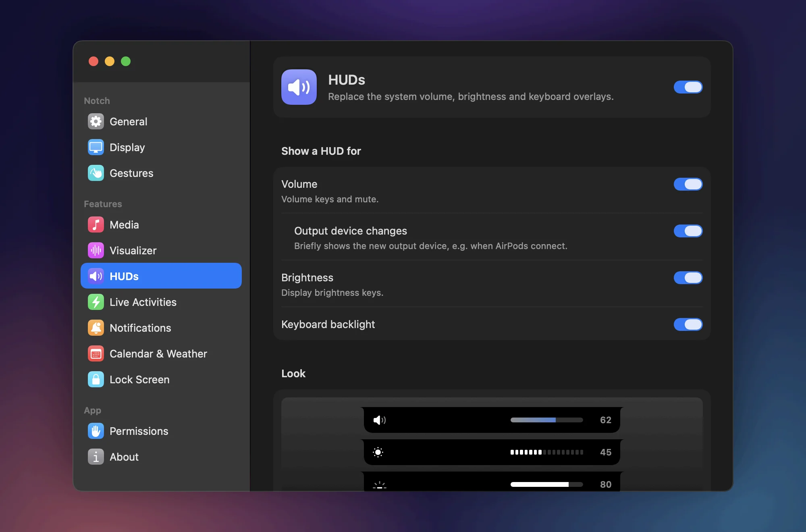Select Notifications label in sidebar
The image size is (806, 532).
[140, 328]
